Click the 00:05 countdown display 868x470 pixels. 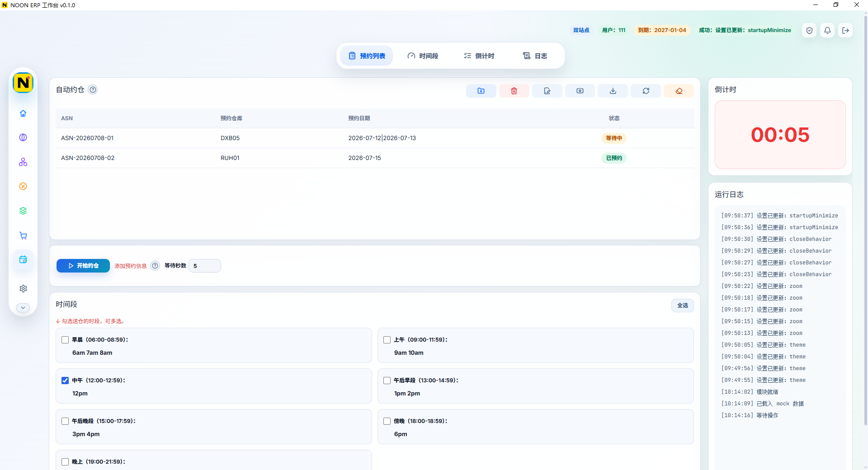[780, 135]
